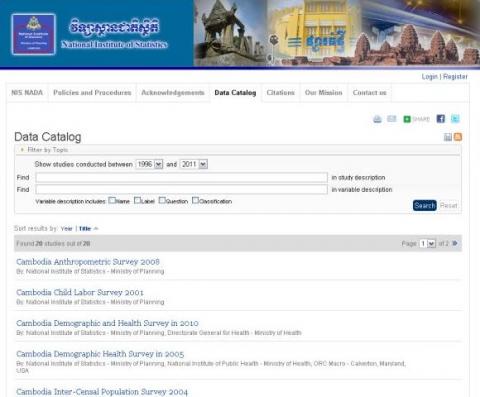480x397 pixels.
Task: Open the Contact us tab
Action: tap(369, 93)
